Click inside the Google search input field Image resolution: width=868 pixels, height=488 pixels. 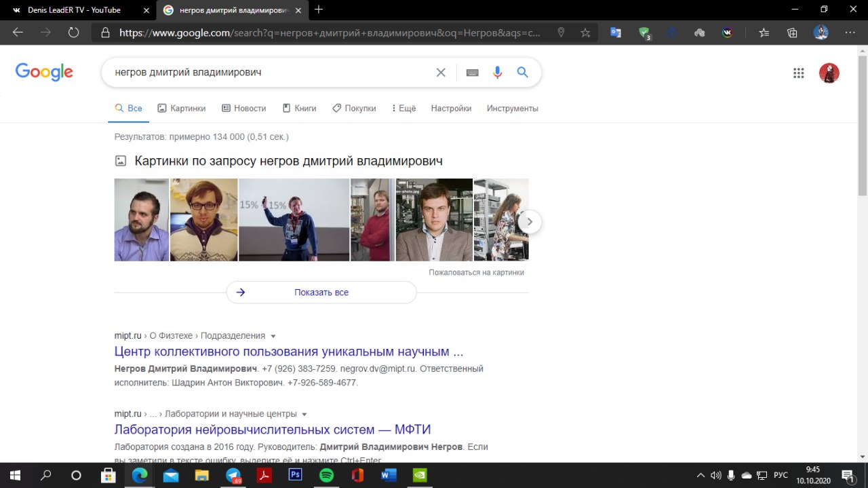[x=271, y=73]
